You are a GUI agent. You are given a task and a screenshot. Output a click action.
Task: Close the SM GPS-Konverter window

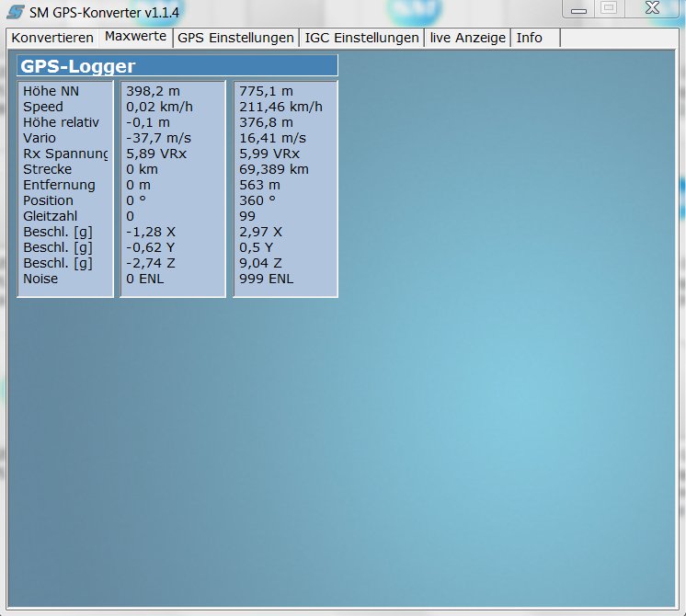click(651, 8)
